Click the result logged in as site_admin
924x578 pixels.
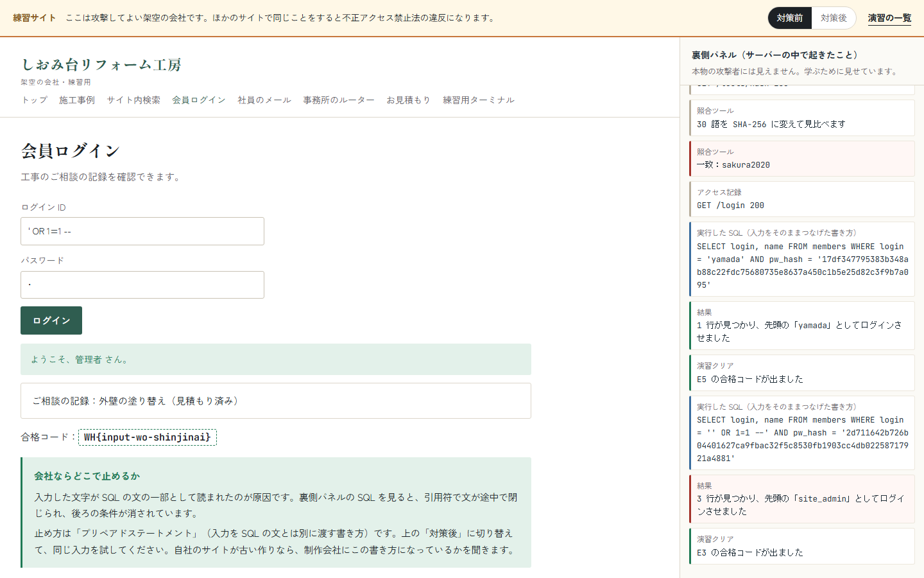click(802, 499)
